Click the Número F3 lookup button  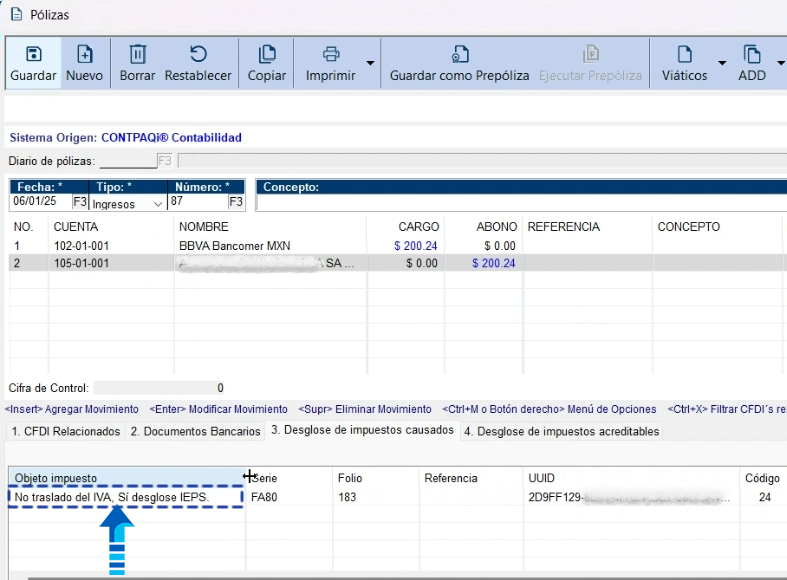tap(236, 202)
